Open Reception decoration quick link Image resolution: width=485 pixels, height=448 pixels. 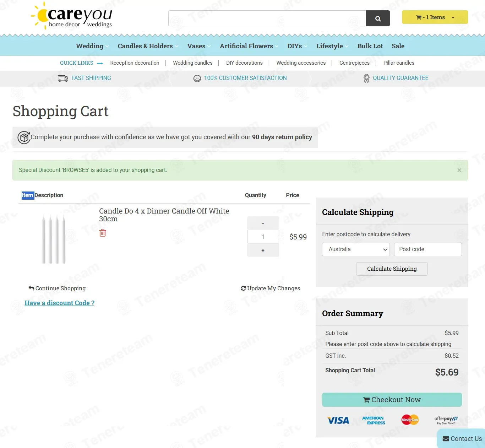135,63
